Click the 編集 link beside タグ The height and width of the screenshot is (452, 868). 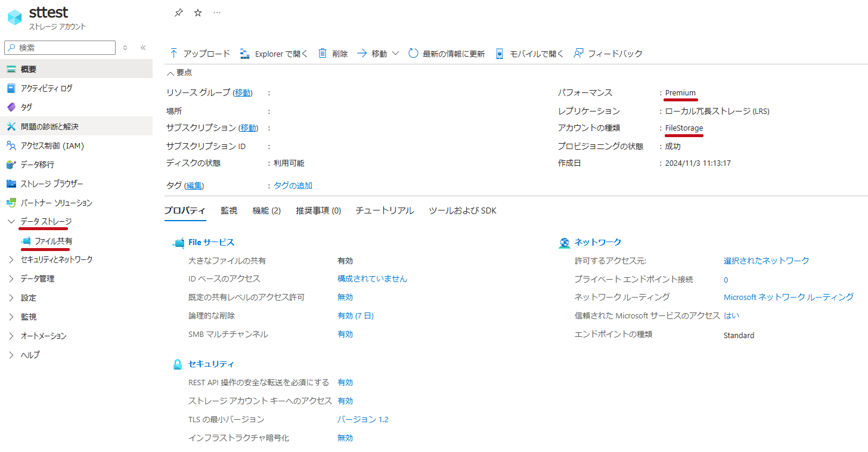[194, 185]
